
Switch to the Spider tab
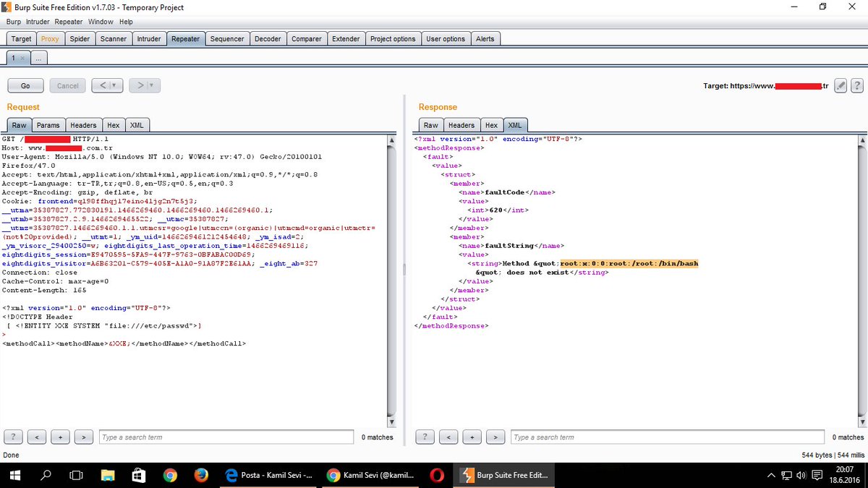click(80, 39)
